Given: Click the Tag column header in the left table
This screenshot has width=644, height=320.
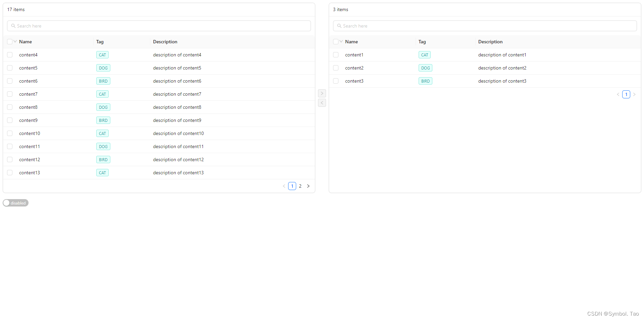Looking at the screenshot, I should click(x=100, y=42).
